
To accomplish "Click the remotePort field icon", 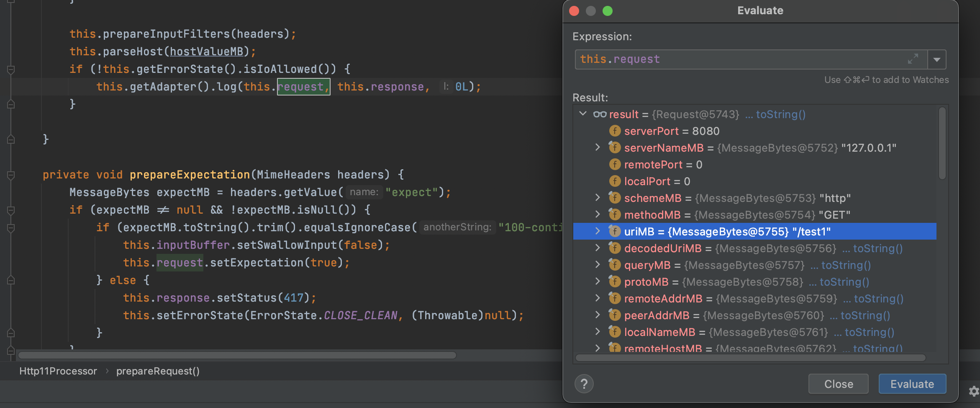I will click(x=614, y=164).
